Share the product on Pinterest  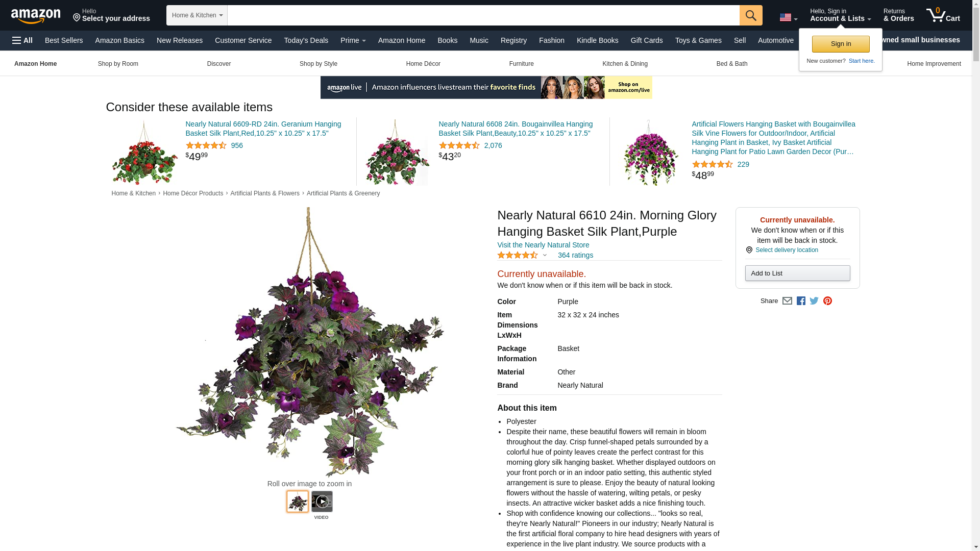[827, 301]
